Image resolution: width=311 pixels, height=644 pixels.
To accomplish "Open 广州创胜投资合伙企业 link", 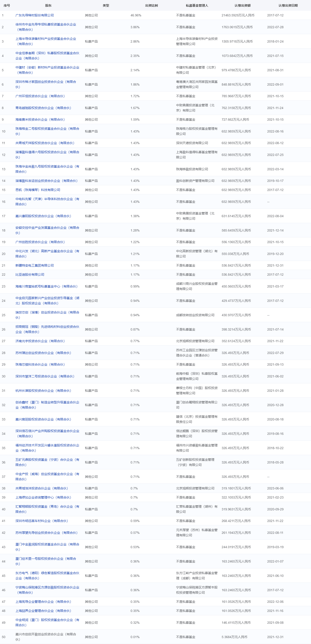I will tap(40, 242).
